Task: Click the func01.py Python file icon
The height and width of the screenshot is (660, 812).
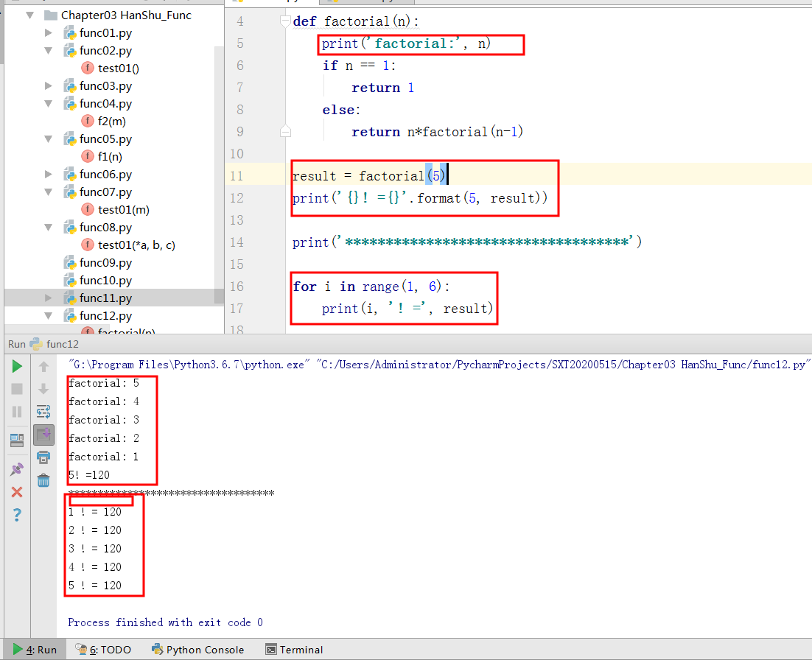Action: (x=70, y=33)
